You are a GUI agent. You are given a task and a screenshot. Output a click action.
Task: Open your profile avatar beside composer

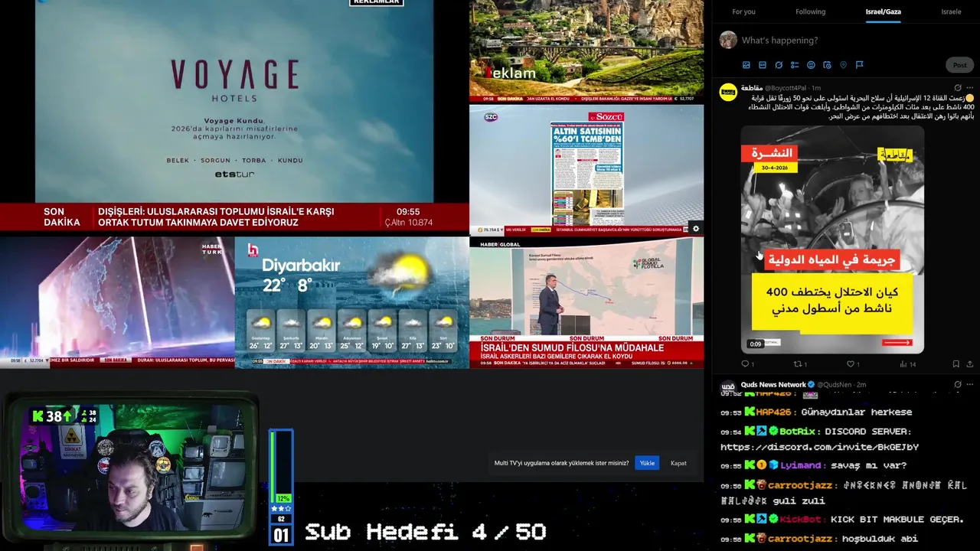(x=728, y=40)
